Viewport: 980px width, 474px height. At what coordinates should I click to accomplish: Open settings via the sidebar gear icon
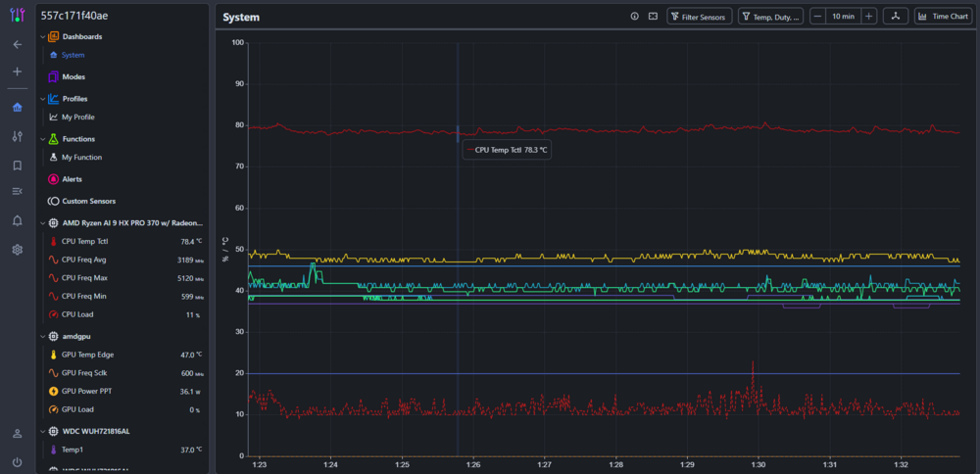(18, 250)
